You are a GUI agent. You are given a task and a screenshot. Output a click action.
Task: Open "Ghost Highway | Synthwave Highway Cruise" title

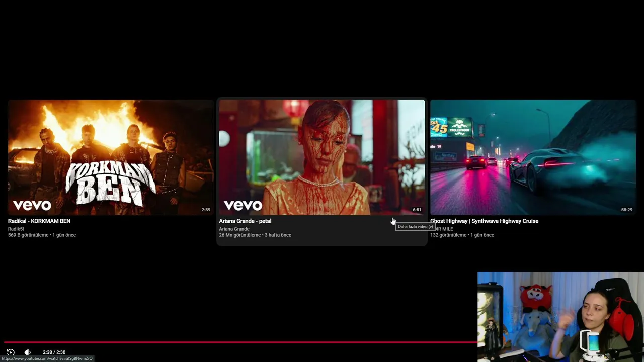pyautogui.click(x=484, y=221)
